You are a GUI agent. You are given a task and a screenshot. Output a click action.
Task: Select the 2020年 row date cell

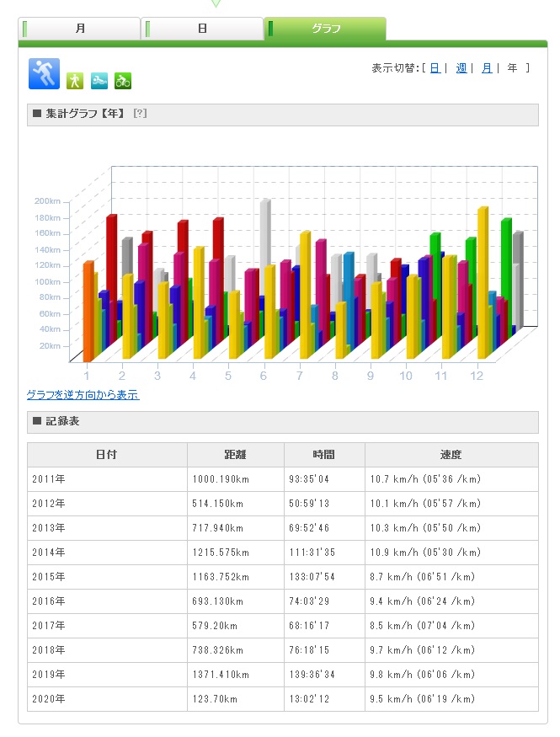[107, 699]
